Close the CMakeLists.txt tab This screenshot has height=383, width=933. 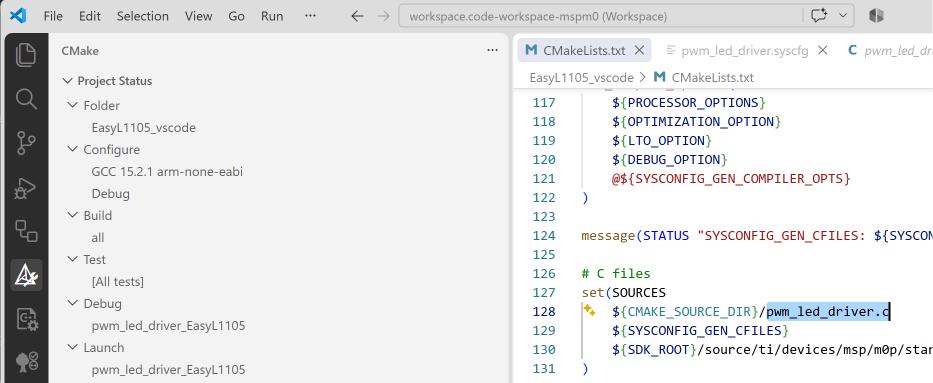click(640, 51)
